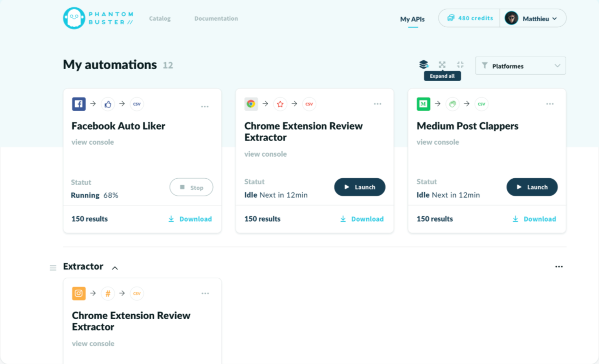This screenshot has width=599, height=364.
Task: Click the Chrome icon on review extractor card
Action: click(x=251, y=104)
